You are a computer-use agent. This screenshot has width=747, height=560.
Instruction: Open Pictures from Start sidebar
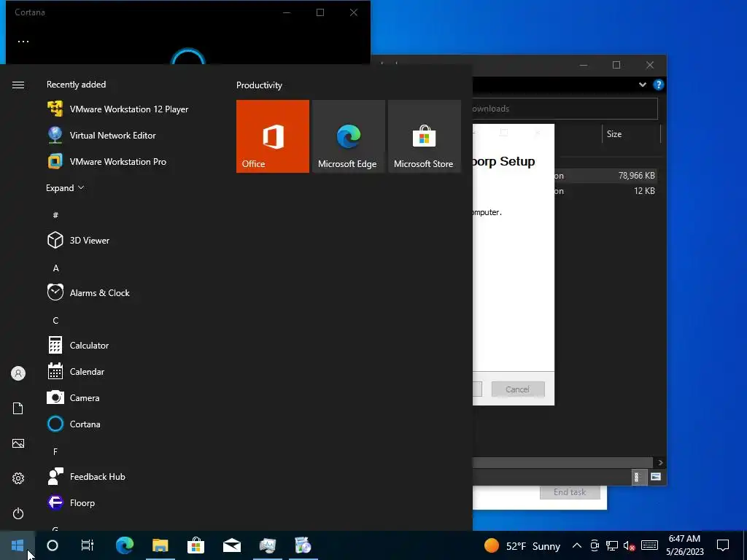(18, 443)
